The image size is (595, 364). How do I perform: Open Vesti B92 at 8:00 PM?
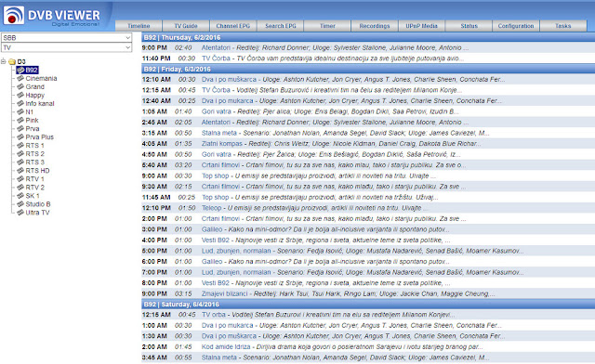[x=215, y=283]
